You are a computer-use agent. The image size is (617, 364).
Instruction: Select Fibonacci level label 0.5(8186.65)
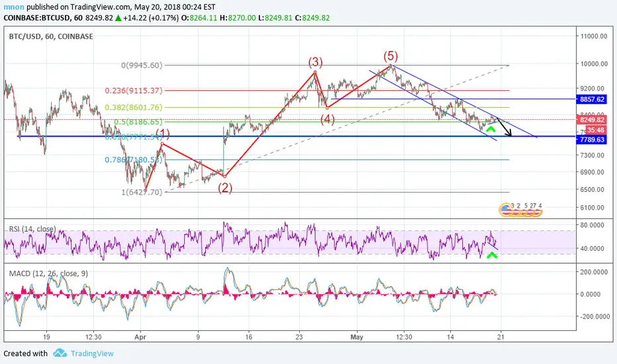point(138,122)
